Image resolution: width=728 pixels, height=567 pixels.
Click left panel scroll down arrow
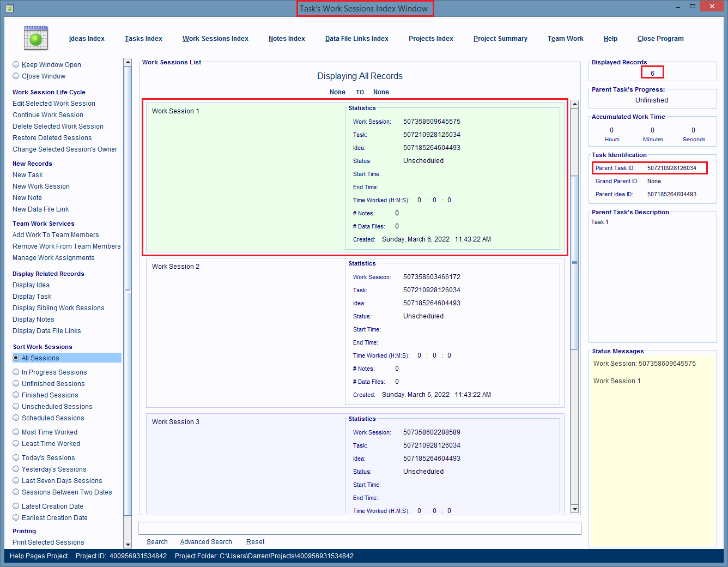128,544
